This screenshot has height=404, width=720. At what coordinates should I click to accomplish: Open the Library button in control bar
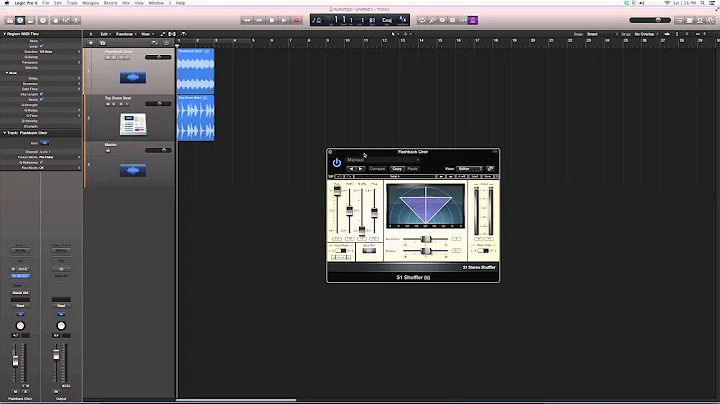[x=10, y=20]
